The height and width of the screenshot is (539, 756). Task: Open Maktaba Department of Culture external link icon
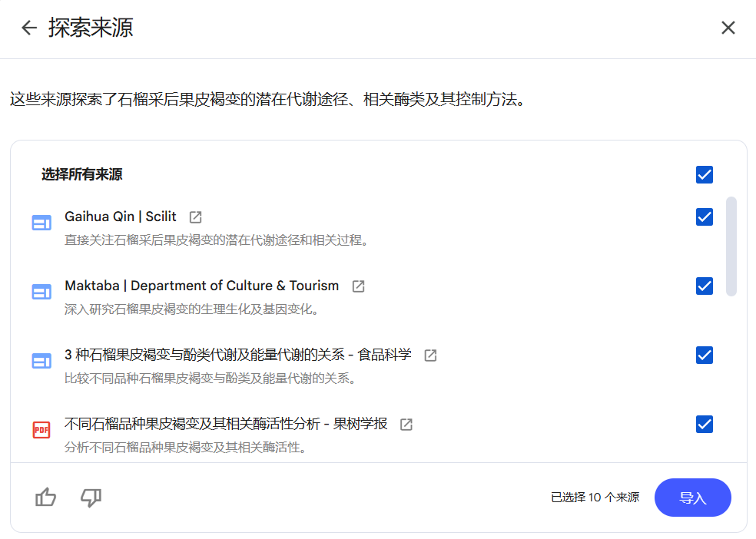point(358,286)
